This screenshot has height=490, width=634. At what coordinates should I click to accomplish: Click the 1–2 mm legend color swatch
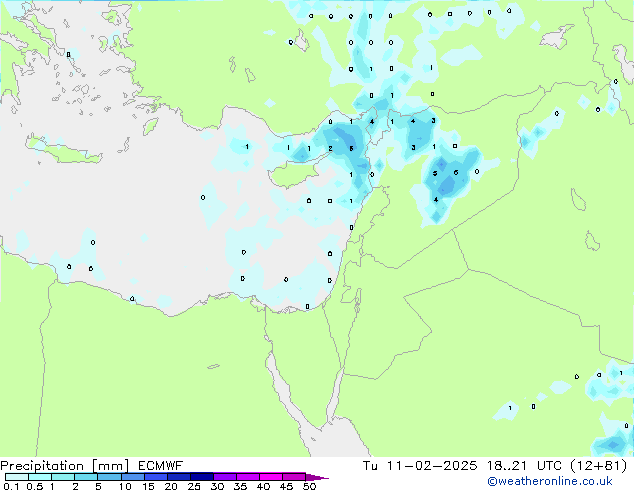click(x=63, y=477)
